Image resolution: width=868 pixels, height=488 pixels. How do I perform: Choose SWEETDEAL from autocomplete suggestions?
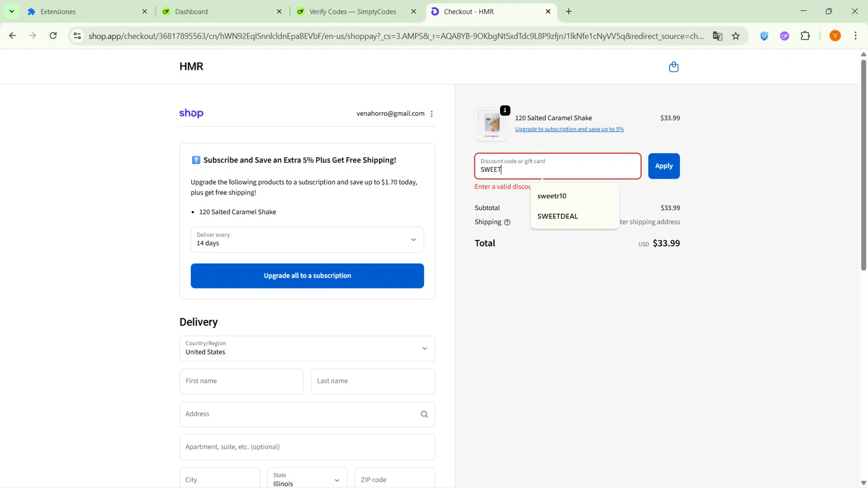(x=575, y=216)
